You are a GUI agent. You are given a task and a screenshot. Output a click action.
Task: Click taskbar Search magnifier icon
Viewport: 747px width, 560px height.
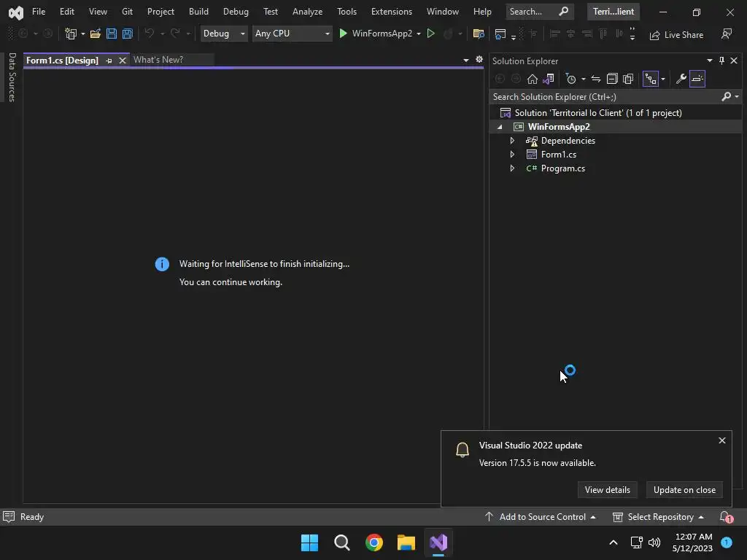click(x=341, y=542)
